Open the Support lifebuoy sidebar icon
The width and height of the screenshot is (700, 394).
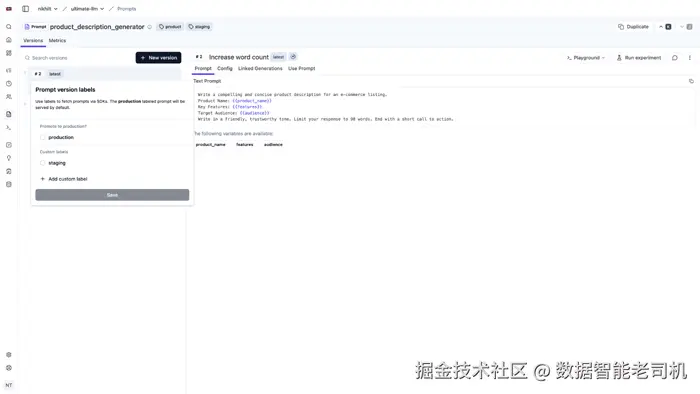tap(8, 368)
